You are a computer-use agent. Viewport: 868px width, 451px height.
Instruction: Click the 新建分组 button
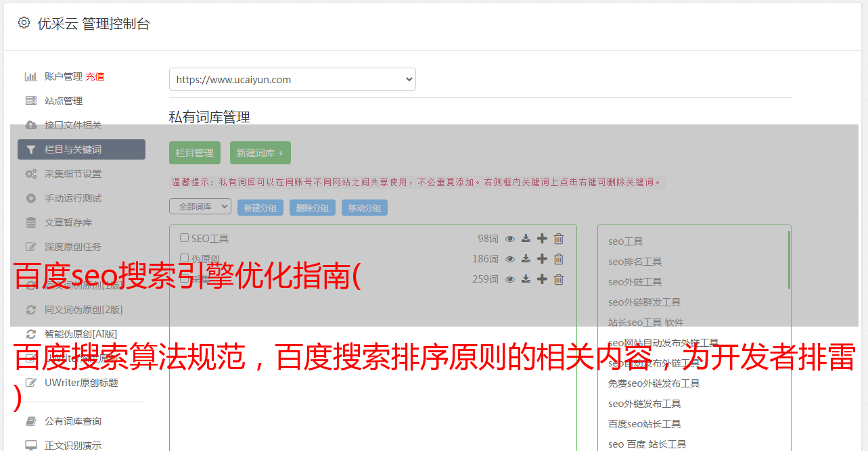(260, 208)
